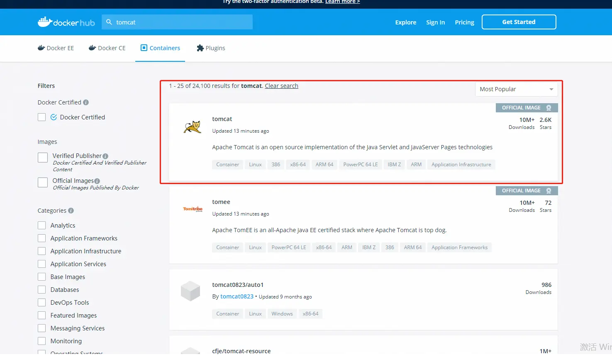
Task: Click the tomee 72 Stars count
Action: (x=546, y=206)
